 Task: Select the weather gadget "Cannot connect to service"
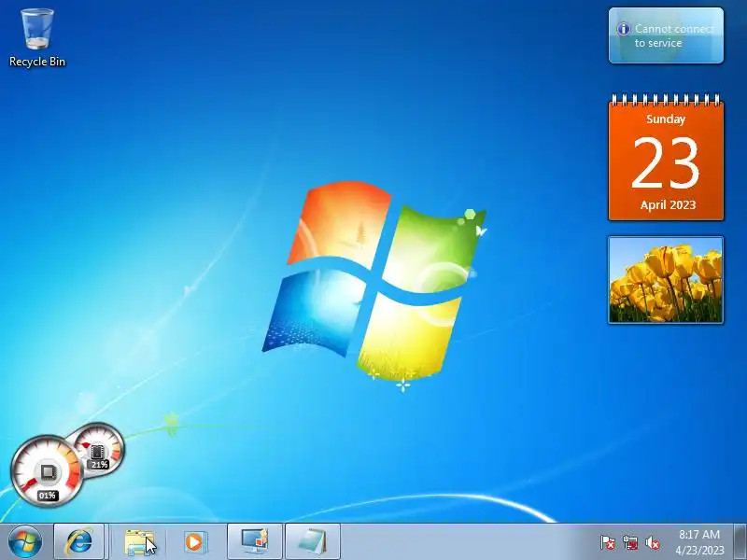[x=666, y=35]
